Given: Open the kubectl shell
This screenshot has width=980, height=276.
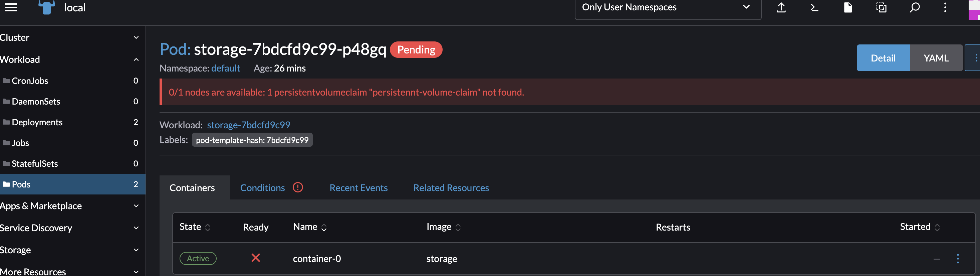Looking at the screenshot, I should (x=814, y=7).
